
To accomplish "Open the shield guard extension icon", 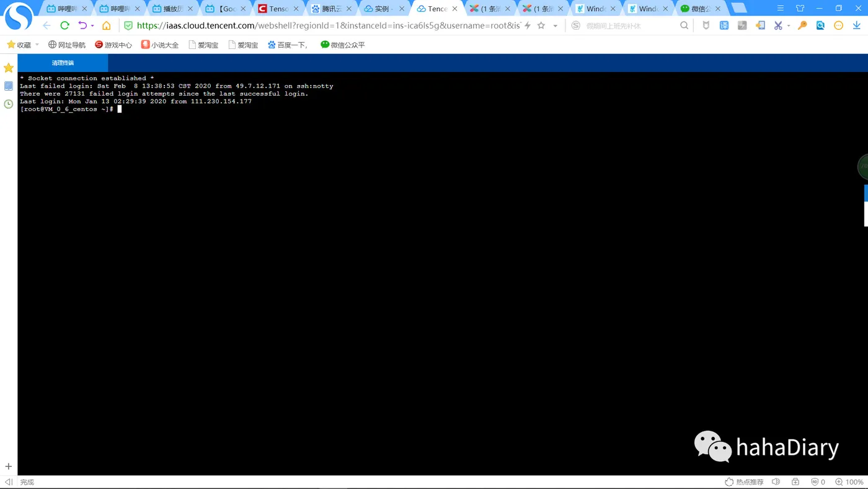I will click(x=706, y=25).
